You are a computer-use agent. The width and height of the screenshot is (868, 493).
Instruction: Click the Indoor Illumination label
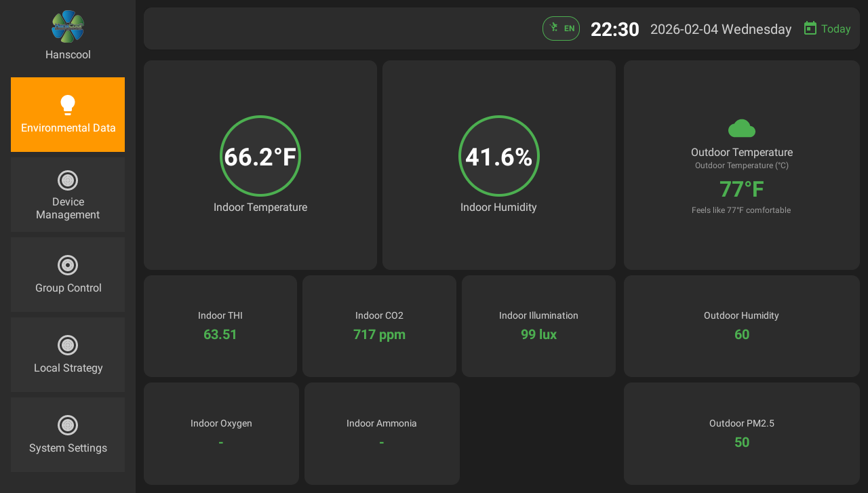pyautogui.click(x=538, y=315)
